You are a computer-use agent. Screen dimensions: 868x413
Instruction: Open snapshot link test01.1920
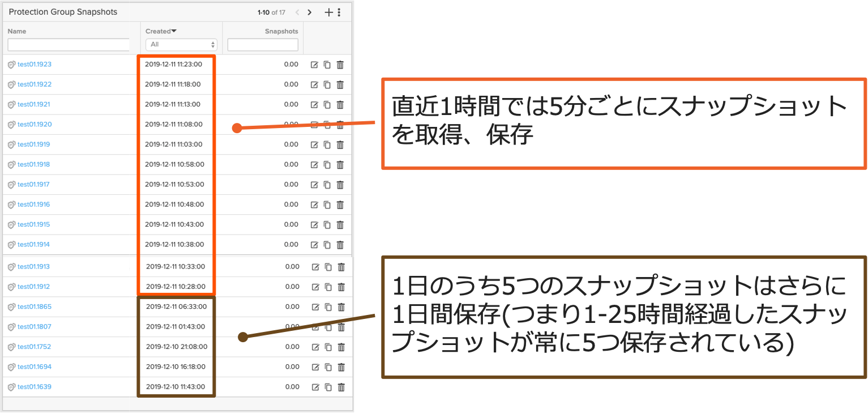(35, 125)
